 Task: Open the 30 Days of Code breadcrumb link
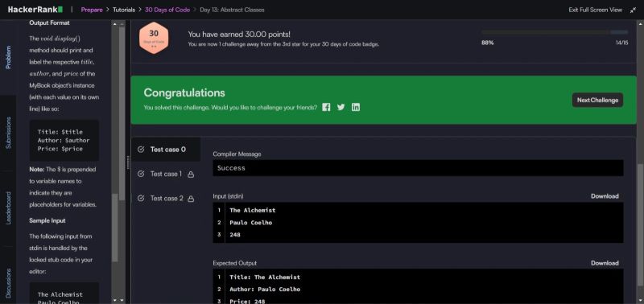pos(167,10)
